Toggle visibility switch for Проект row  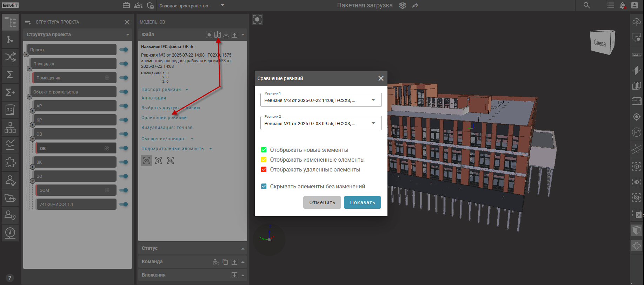[x=124, y=50]
